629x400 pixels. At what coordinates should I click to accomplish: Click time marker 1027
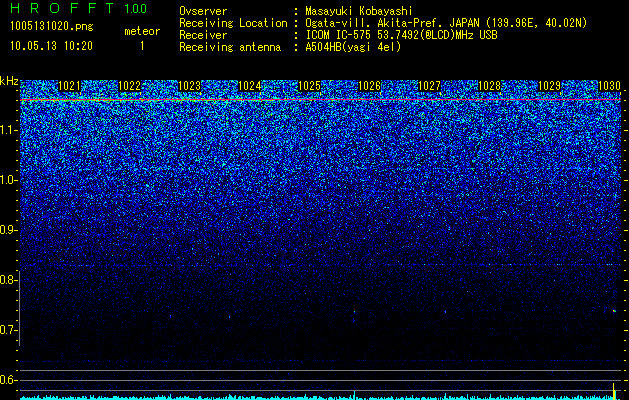click(429, 86)
